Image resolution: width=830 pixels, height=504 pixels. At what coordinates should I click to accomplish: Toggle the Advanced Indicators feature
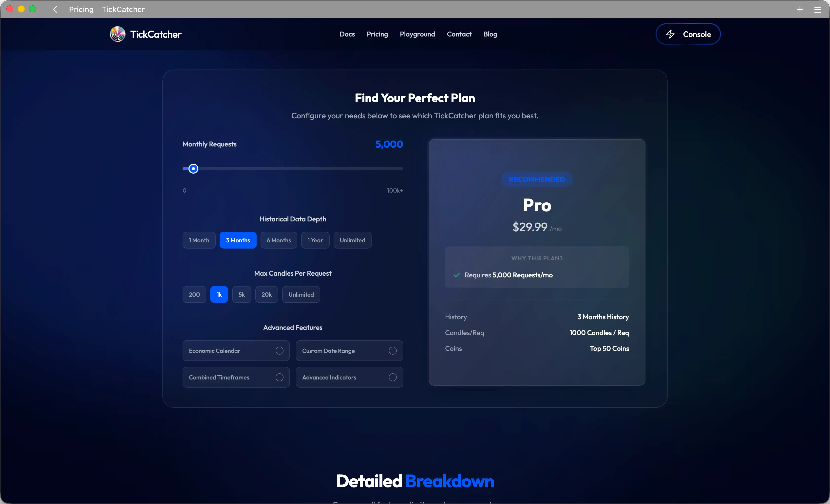pos(349,377)
